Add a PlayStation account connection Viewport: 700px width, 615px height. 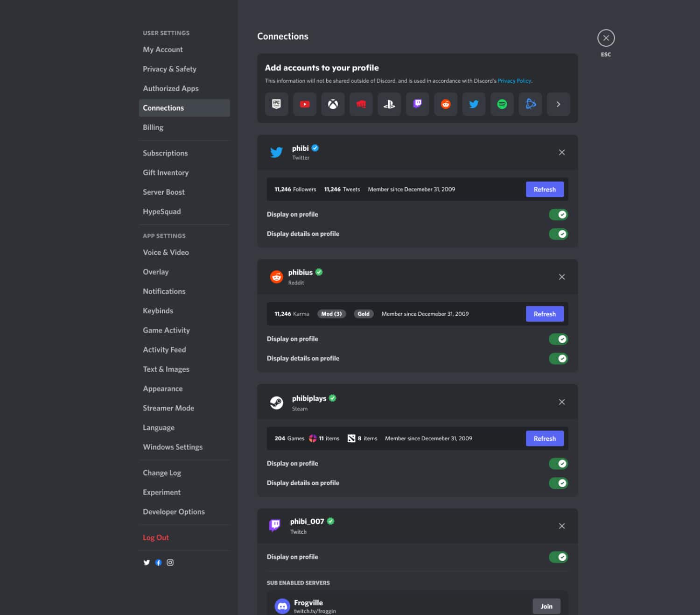(389, 104)
